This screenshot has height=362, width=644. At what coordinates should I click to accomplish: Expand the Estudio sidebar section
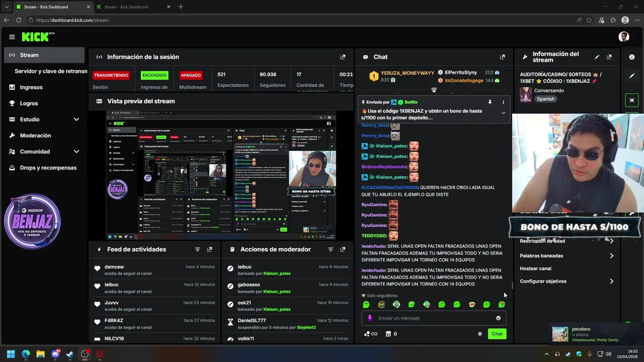click(76, 120)
